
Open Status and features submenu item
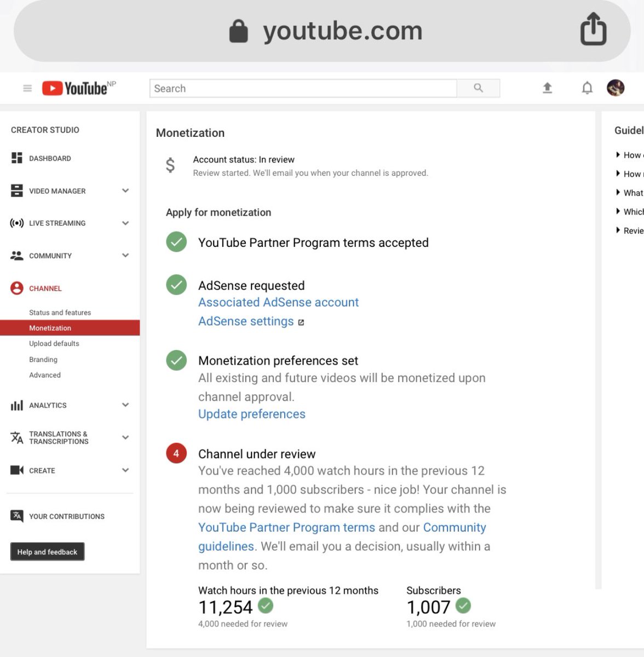coord(60,313)
